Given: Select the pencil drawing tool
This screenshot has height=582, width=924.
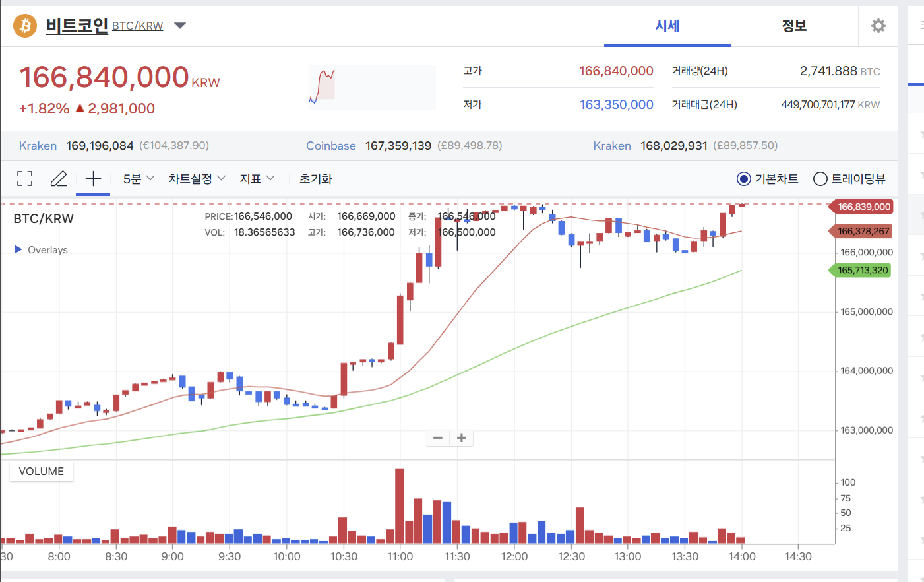Looking at the screenshot, I should click(59, 179).
